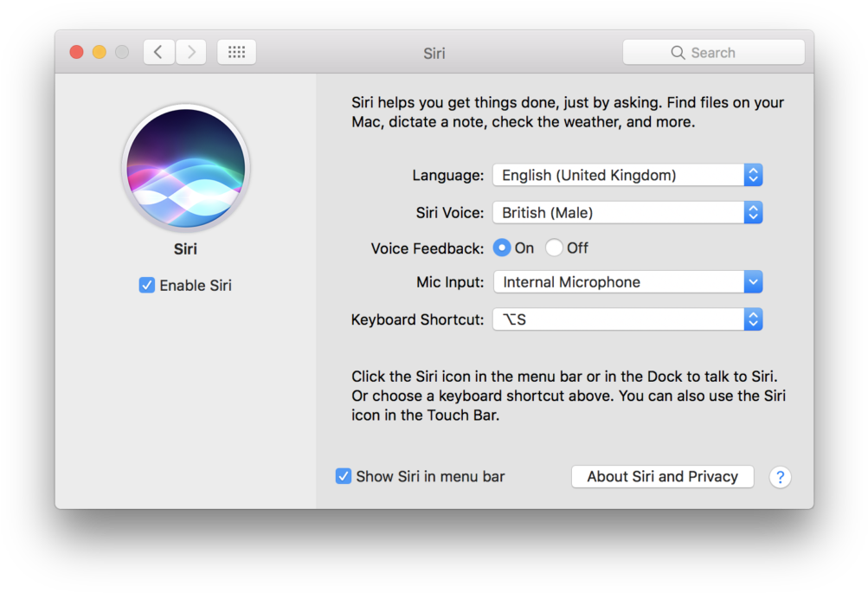The image size is (868, 593).
Task: Click the Siri label under the orb
Action: click(185, 249)
